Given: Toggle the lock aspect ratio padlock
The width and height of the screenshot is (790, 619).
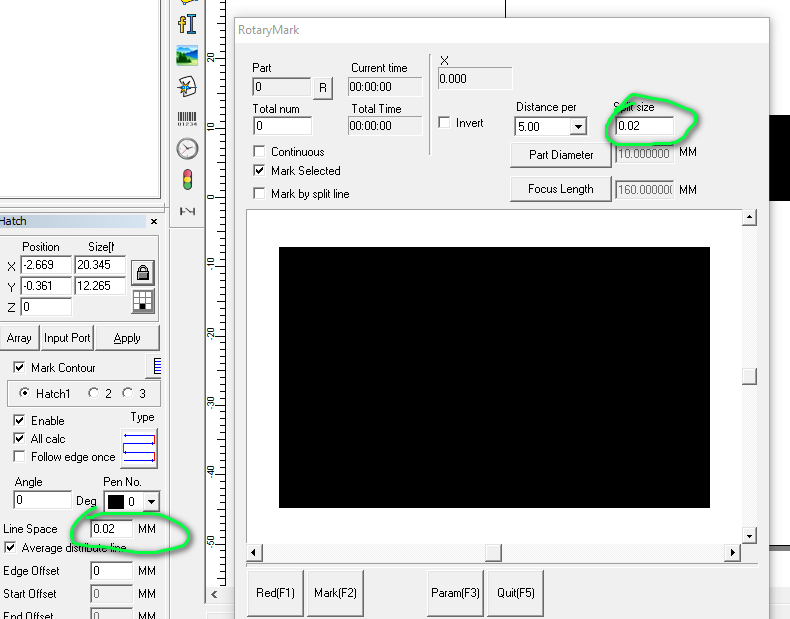Looking at the screenshot, I should [143, 273].
